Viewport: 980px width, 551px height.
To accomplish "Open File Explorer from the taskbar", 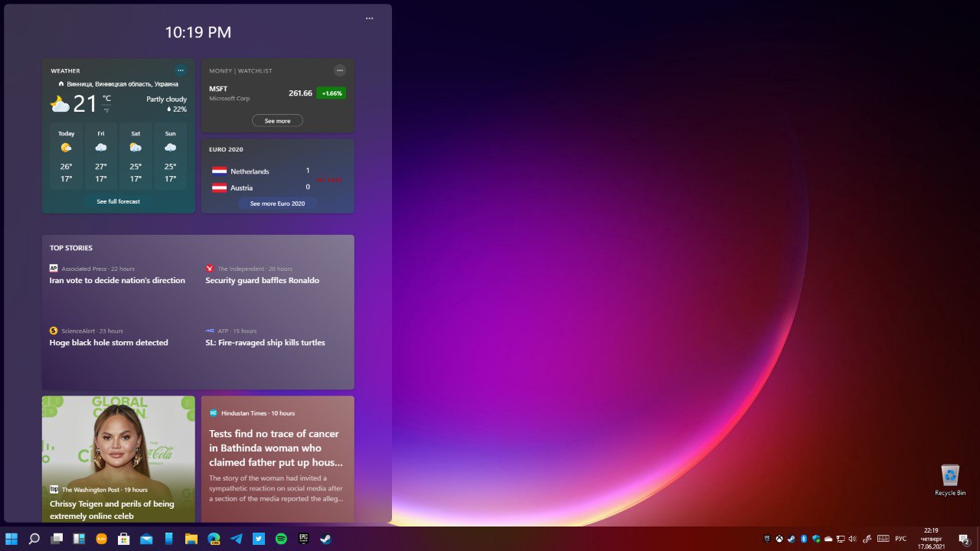I will [x=191, y=539].
